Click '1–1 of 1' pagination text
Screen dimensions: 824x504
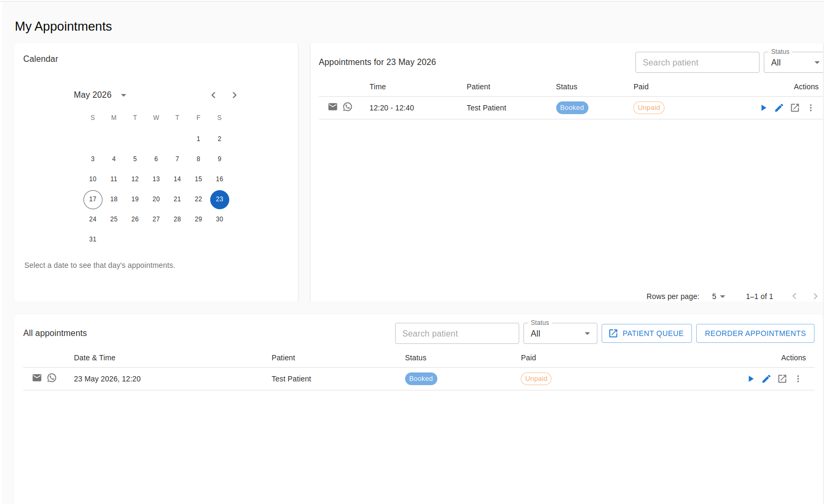click(x=760, y=296)
